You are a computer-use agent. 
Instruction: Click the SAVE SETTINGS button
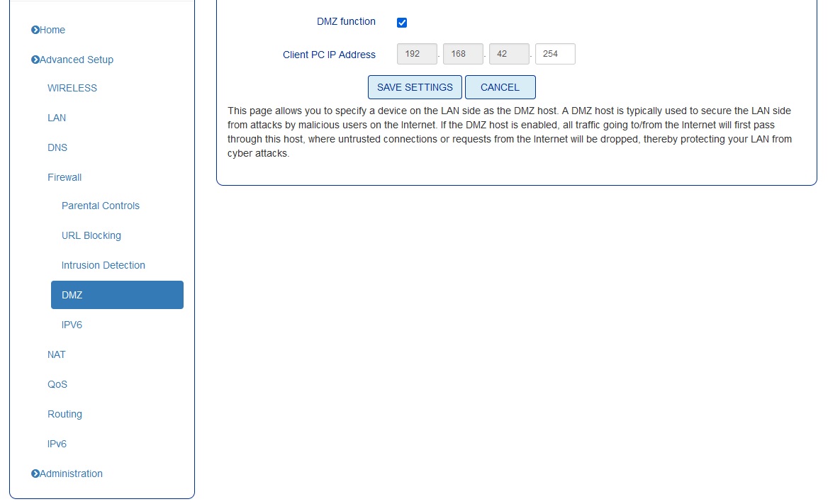[x=415, y=87]
